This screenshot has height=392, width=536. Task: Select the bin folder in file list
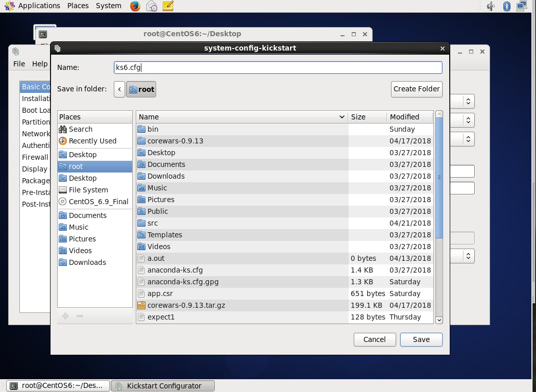coord(284,129)
